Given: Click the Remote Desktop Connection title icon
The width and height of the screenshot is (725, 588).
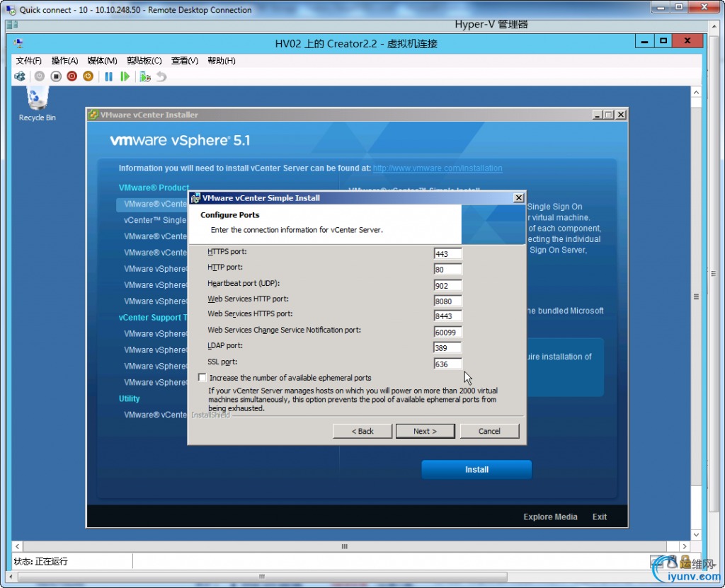Looking at the screenshot, I should [x=11, y=10].
